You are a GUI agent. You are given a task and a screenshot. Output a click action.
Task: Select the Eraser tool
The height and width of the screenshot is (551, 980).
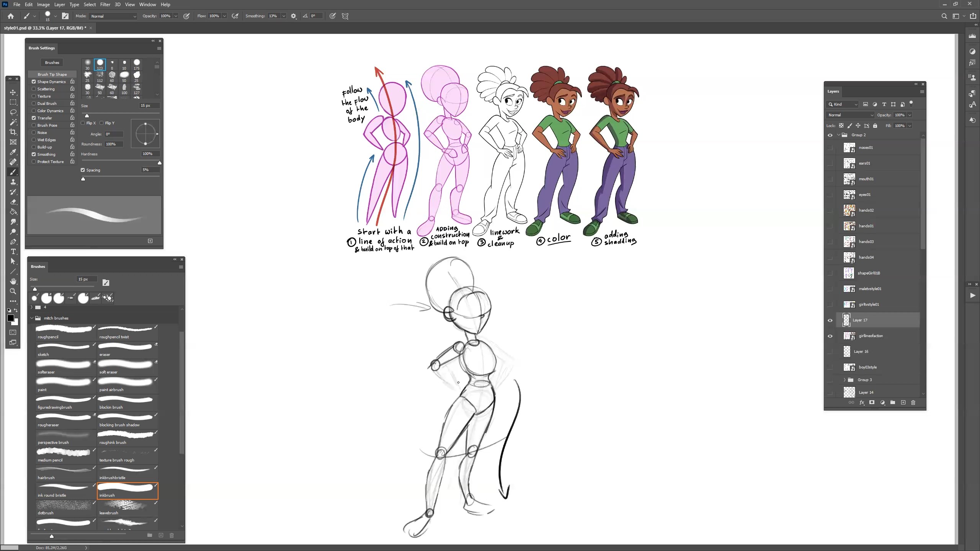tap(13, 202)
